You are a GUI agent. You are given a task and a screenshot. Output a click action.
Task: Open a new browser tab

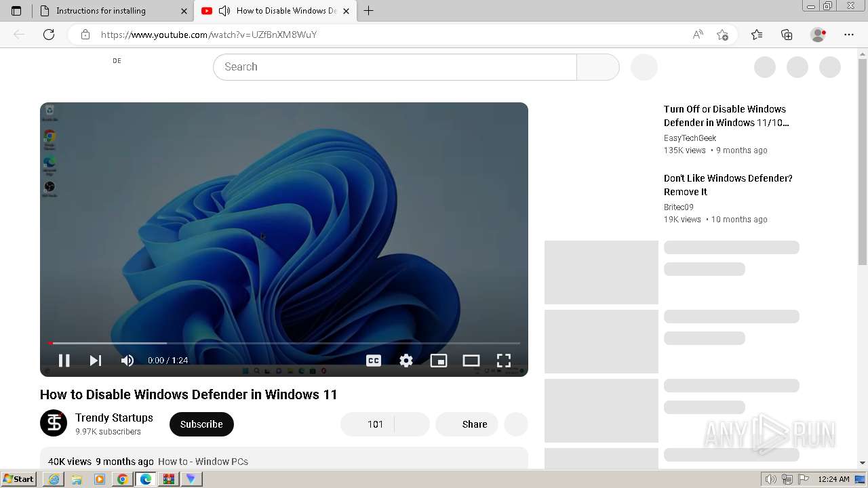pos(368,11)
